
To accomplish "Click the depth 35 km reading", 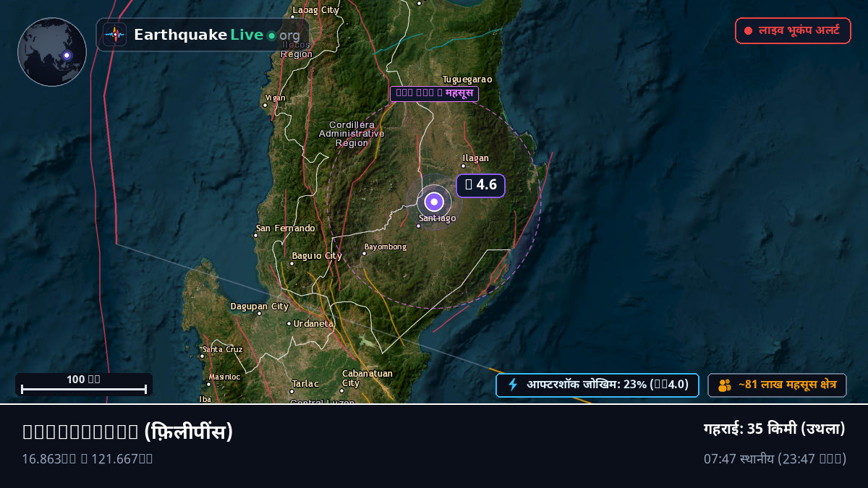I will click(x=775, y=429).
